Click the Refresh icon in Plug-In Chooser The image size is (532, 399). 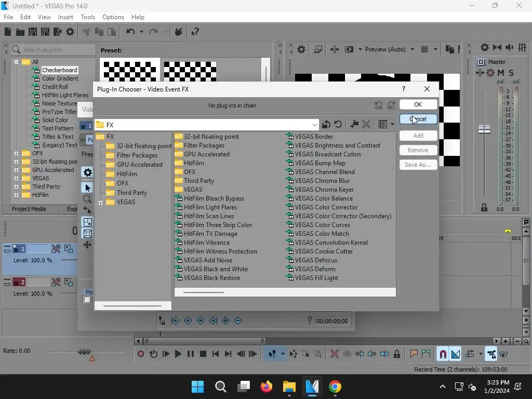point(338,125)
